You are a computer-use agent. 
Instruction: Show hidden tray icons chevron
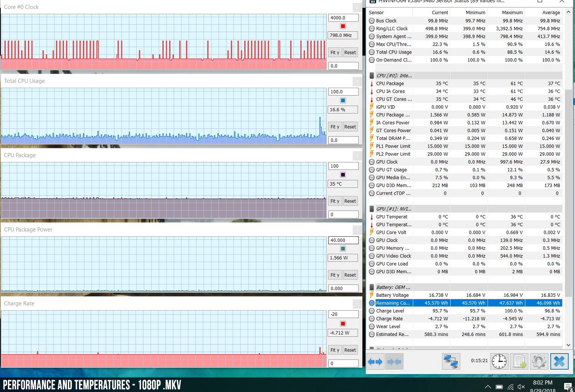(x=488, y=387)
